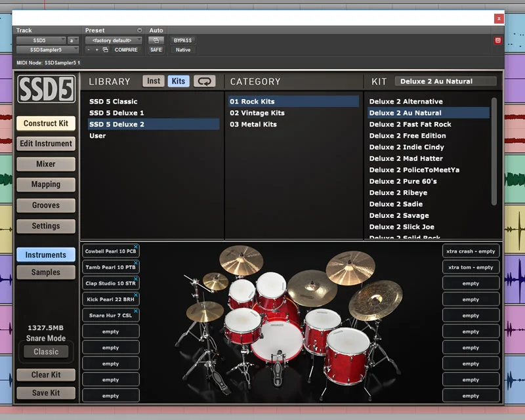Open the SSDSampler5 plug-in selector dropdown
Screen dimensions: 525x420
(x=47, y=50)
